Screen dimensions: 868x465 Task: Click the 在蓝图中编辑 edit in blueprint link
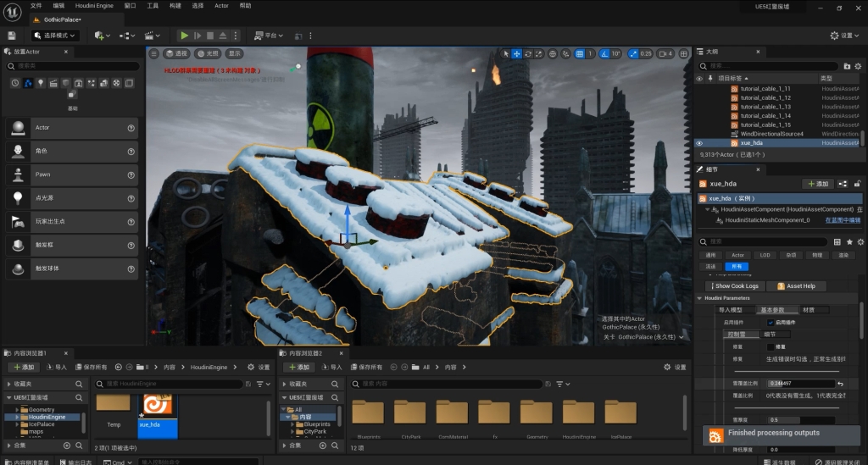pos(843,220)
